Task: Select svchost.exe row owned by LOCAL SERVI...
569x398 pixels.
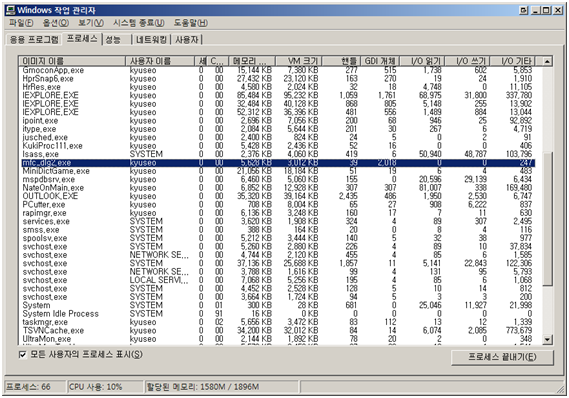Action: pos(277,280)
